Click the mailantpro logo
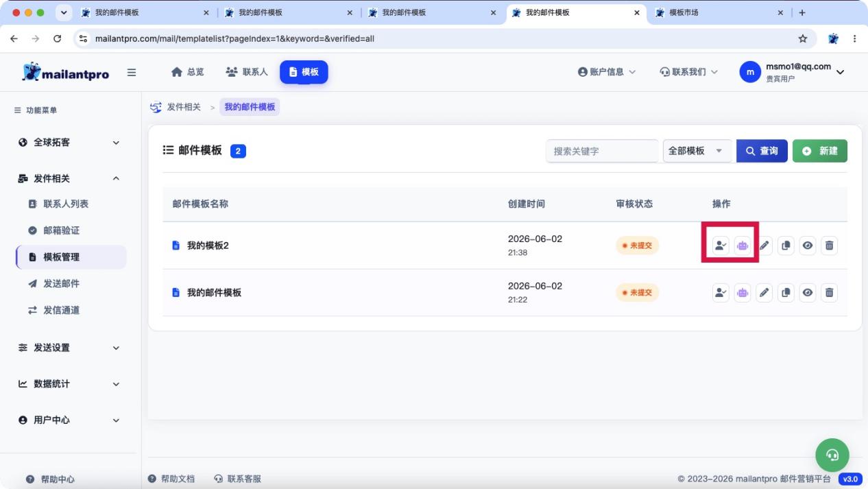This screenshot has width=868, height=489. (x=66, y=73)
